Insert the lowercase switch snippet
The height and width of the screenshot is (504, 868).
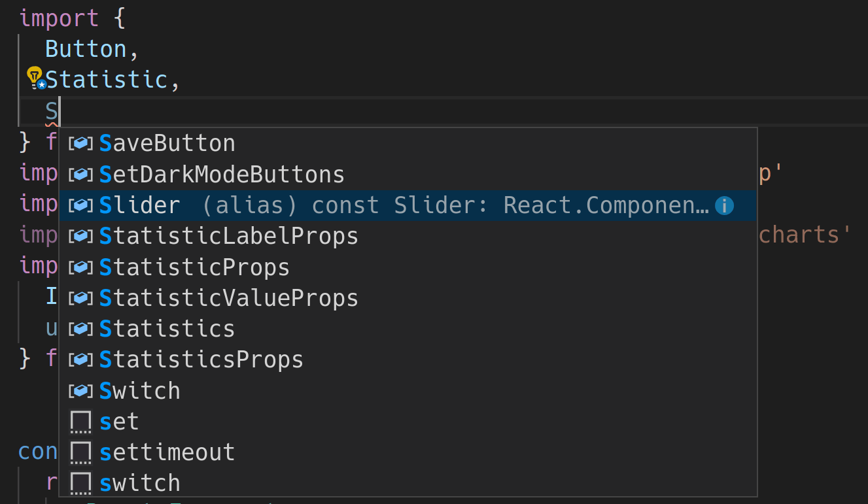tap(139, 484)
